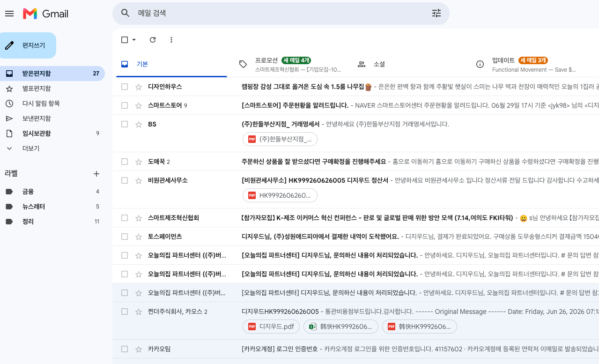Star the 비원관세사무소 email
Screen dimensions: 599x364
(139, 180)
